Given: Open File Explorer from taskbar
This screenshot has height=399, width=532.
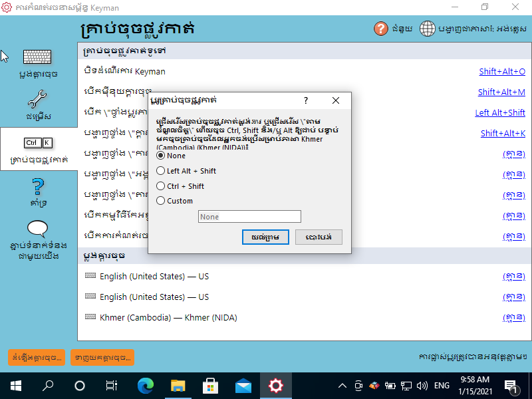Looking at the screenshot, I should 178,386.
